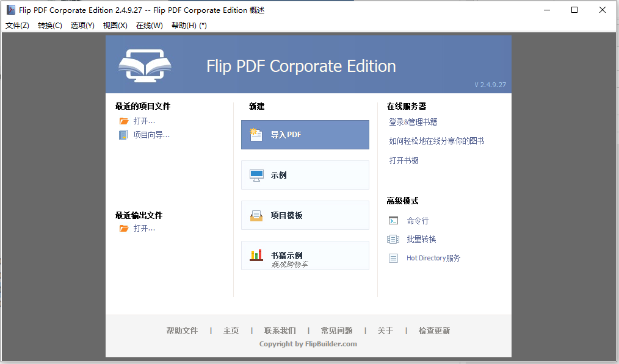The image size is (619, 364).
Task: Click the Flip PDF book logo icon
Action: 145,65
